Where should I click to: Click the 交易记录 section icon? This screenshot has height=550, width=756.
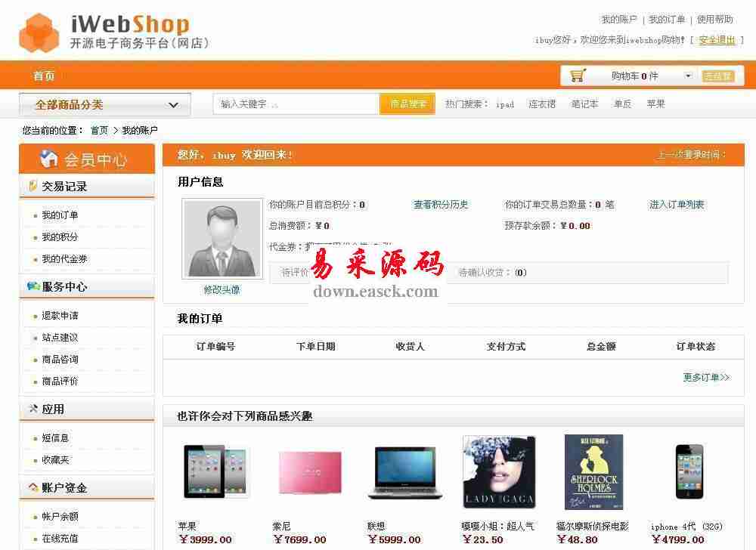(33, 186)
